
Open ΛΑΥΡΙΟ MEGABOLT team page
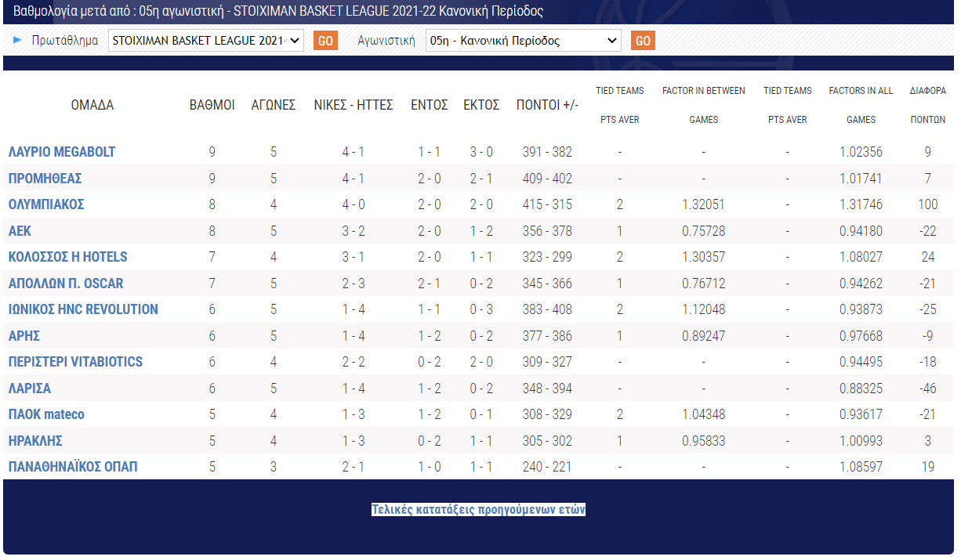(x=62, y=152)
